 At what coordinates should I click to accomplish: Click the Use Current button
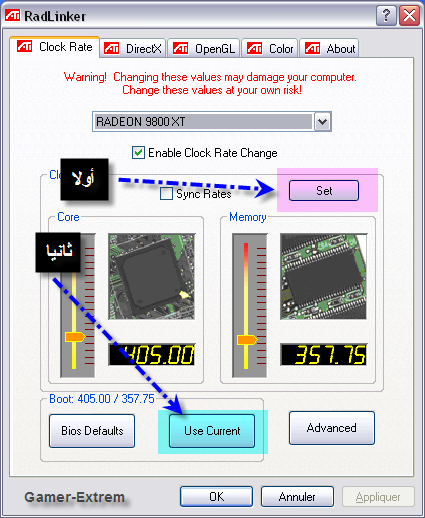point(212,431)
